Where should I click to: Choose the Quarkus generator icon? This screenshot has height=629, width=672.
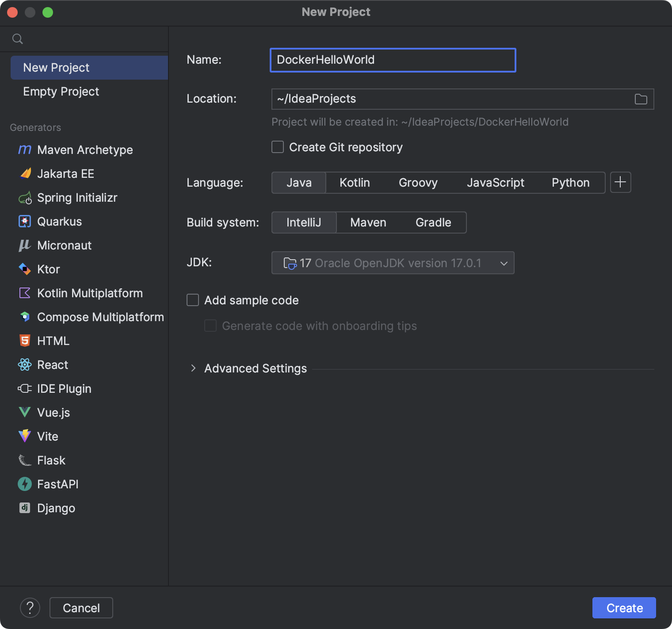(25, 222)
